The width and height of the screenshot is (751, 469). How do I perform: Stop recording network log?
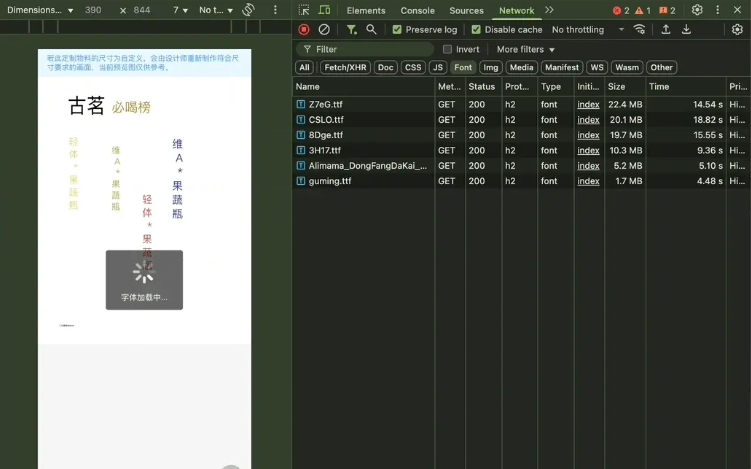(x=304, y=30)
